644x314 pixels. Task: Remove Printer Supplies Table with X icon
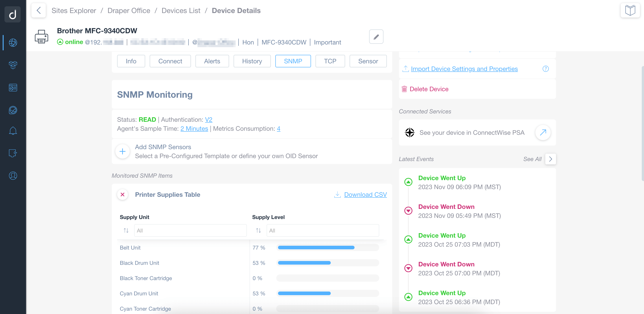click(x=123, y=195)
